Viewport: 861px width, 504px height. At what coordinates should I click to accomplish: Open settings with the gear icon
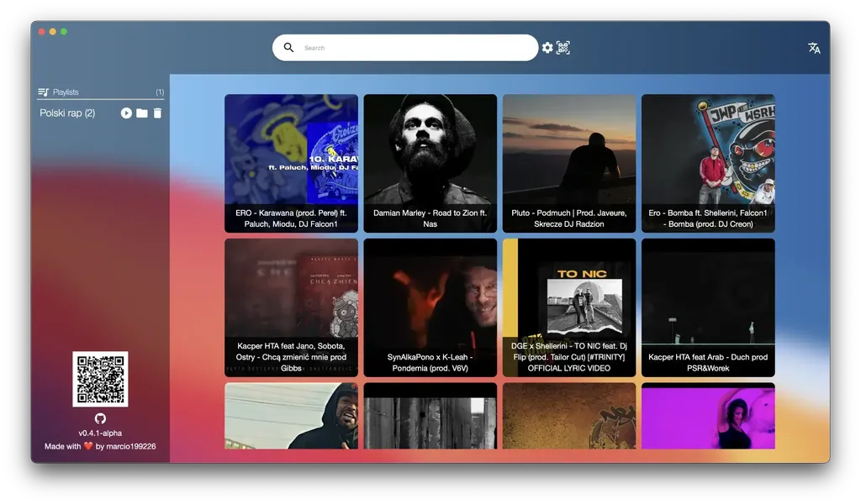[x=547, y=48]
